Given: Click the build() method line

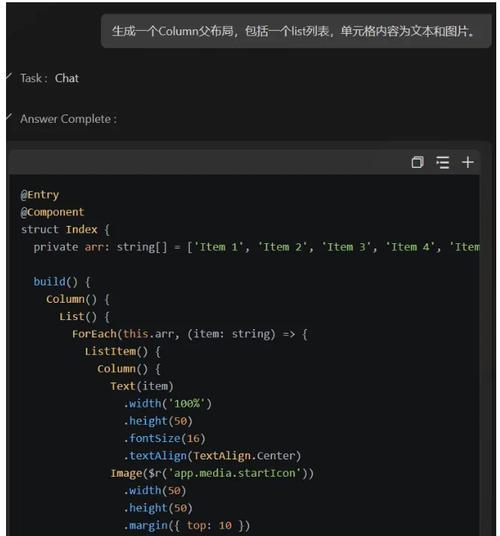Looking at the screenshot, I should pos(62,282).
